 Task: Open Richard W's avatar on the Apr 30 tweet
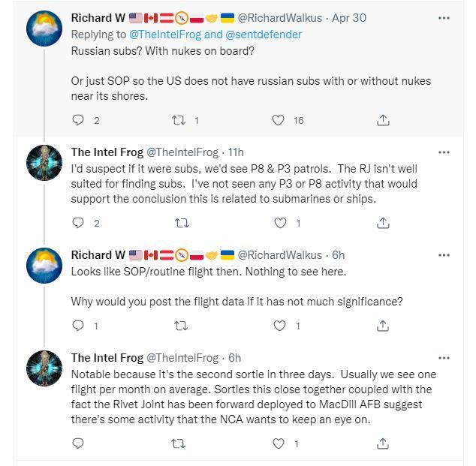click(44, 29)
